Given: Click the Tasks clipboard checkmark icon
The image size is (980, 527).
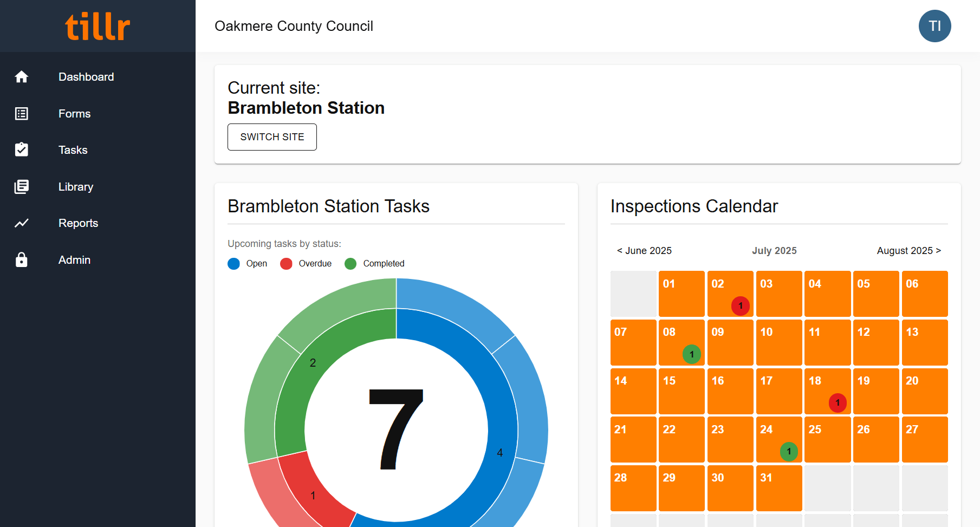Looking at the screenshot, I should tap(22, 150).
